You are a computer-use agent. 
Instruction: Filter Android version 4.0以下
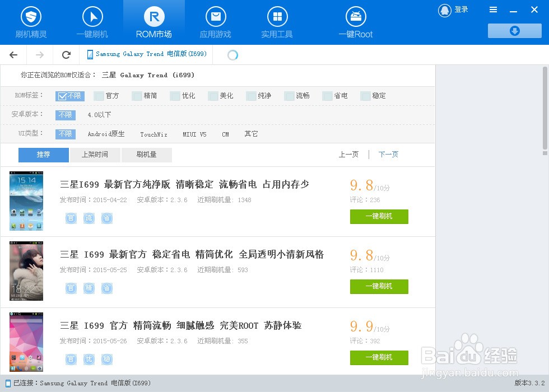[x=100, y=115]
